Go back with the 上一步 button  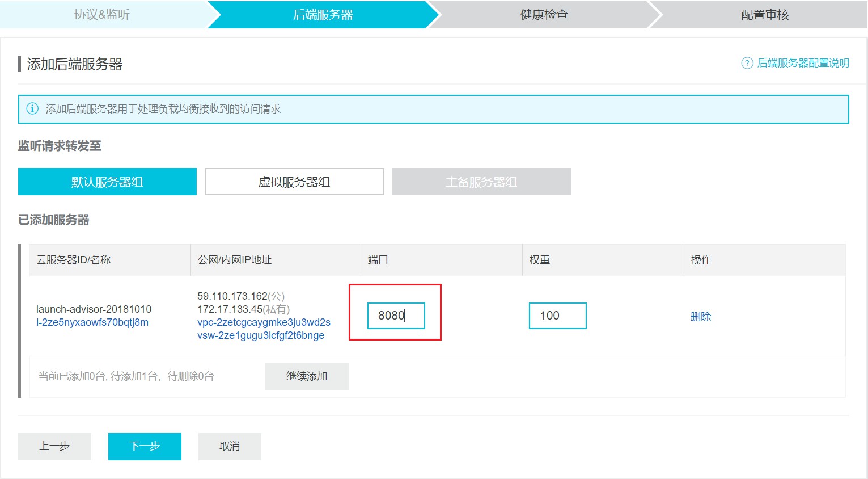tap(54, 446)
